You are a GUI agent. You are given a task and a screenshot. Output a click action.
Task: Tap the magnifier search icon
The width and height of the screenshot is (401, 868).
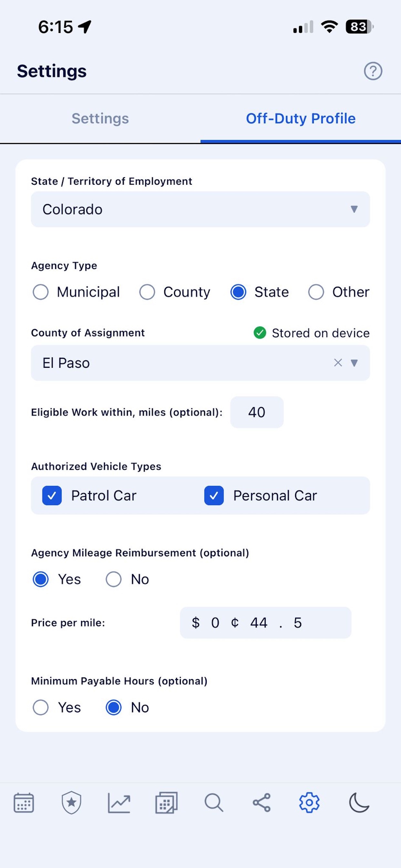click(214, 803)
